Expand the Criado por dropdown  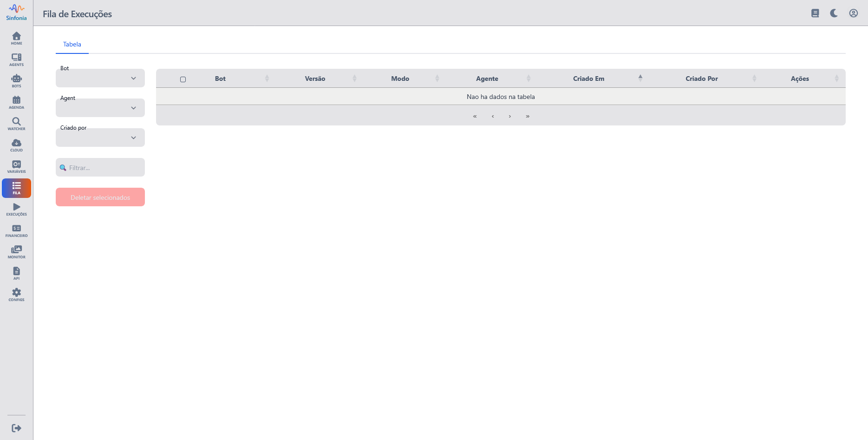click(x=100, y=138)
